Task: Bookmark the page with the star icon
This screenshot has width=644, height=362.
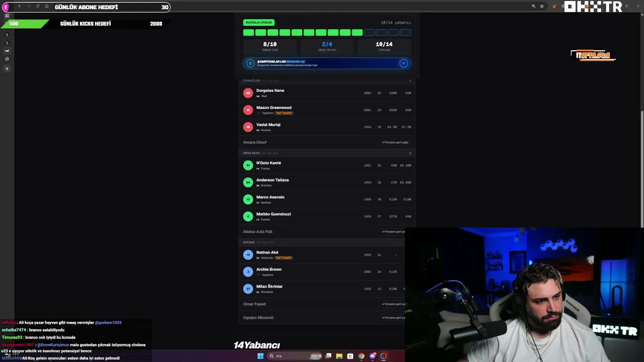Action: pos(542,7)
